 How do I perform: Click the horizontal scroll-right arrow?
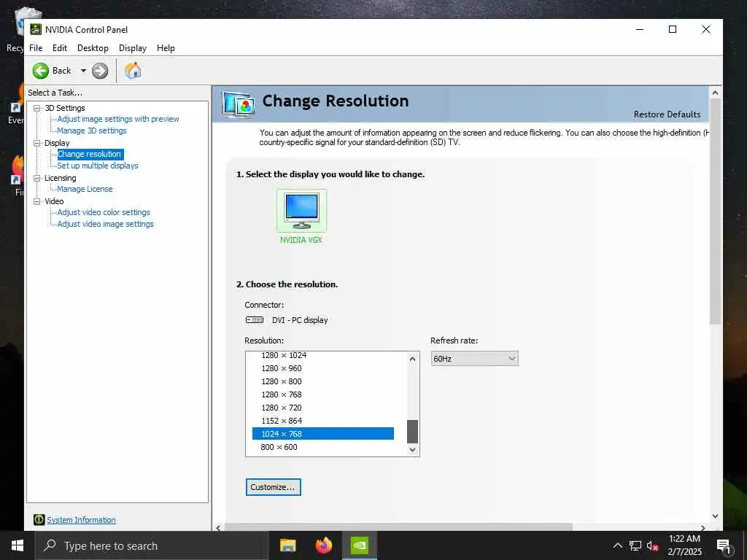coord(703,528)
